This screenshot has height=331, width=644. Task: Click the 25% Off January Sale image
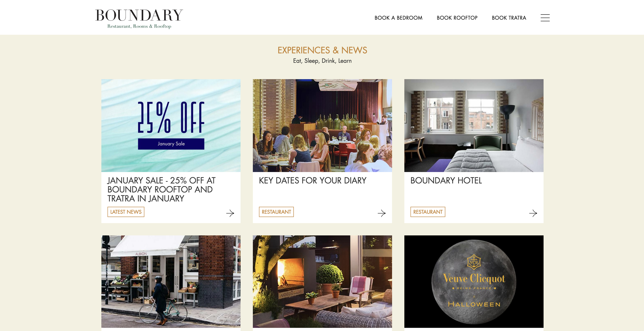pos(171,125)
